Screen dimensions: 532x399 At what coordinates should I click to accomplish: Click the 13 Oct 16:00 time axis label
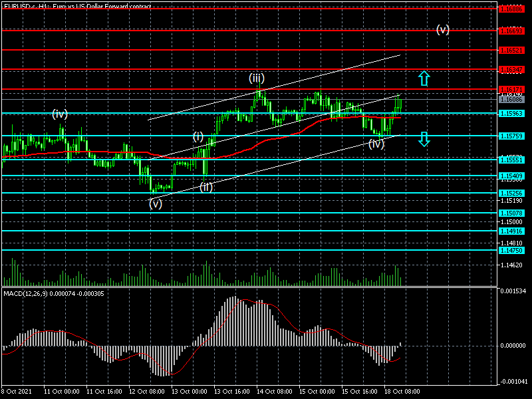pyautogui.click(x=232, y=392)
